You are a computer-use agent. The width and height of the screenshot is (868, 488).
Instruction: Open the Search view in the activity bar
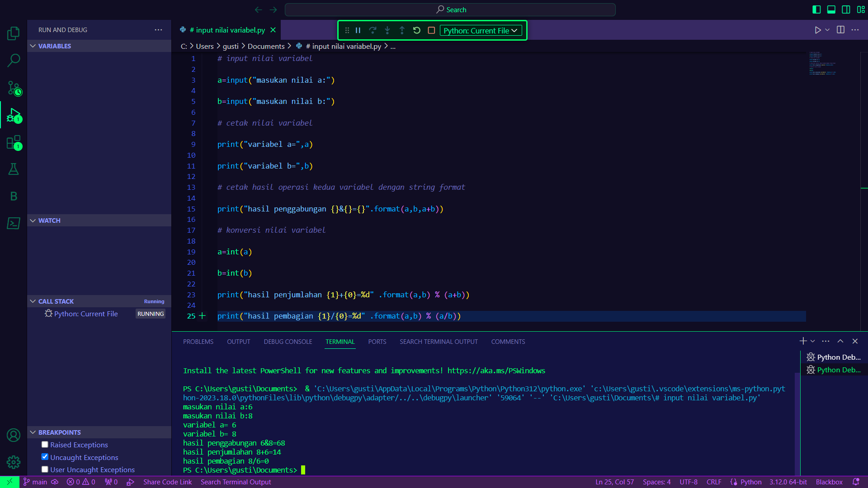coord(14,60)
